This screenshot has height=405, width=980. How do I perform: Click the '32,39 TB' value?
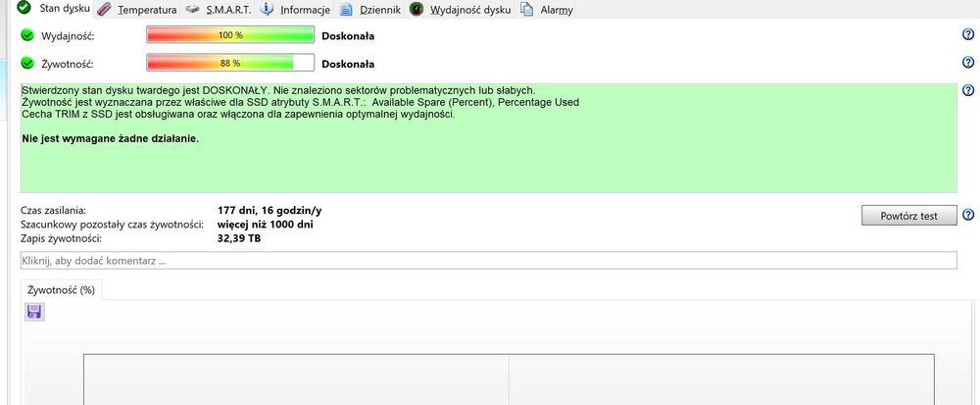239,238
